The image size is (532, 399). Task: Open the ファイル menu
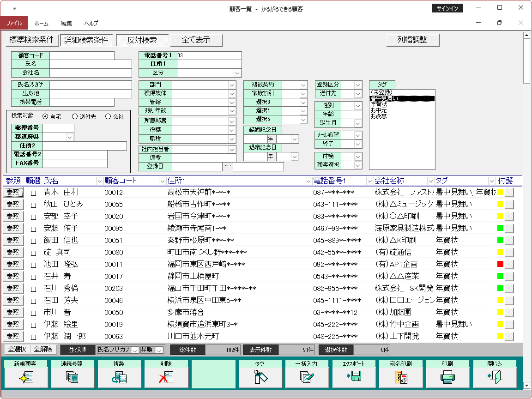pyautogui.click(x=14, y=23)
